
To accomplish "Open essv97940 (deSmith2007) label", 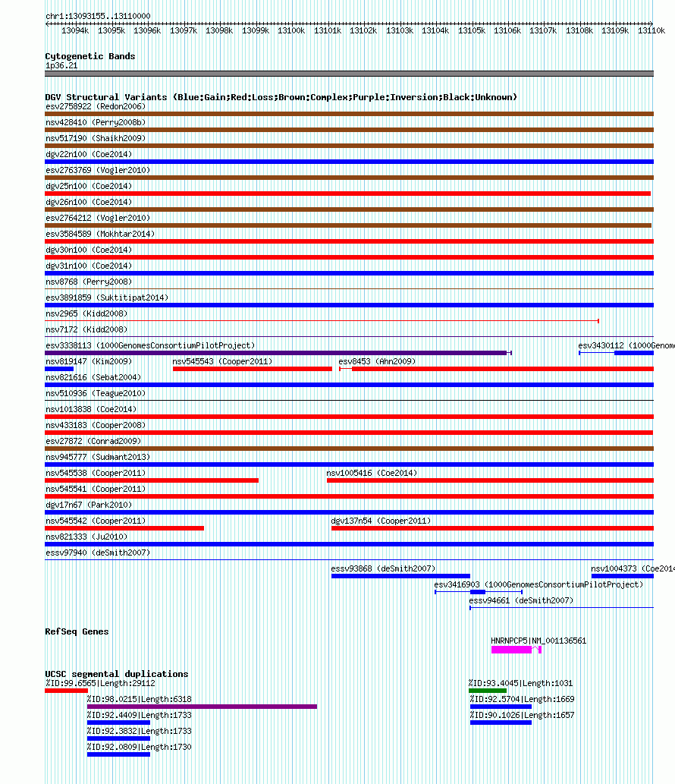I will [98, 553].
